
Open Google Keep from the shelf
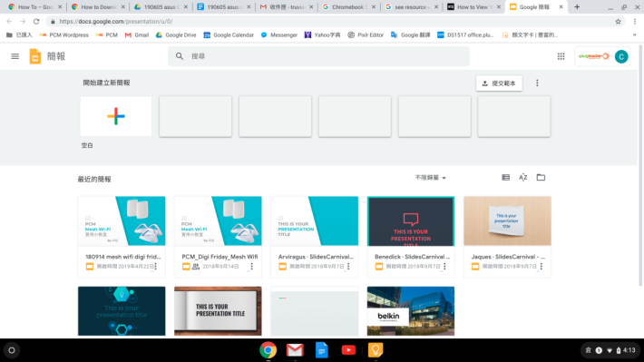[375, 350]
